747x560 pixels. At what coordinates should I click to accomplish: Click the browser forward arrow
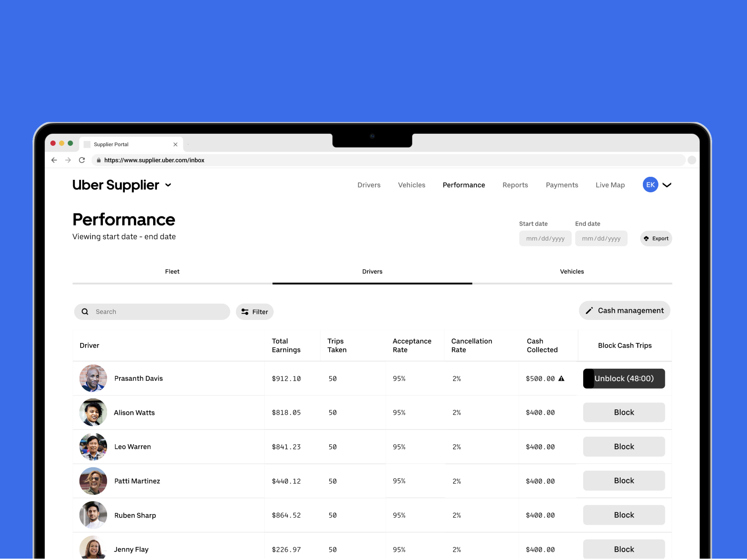pyautogui.click(x=68, y=160)
